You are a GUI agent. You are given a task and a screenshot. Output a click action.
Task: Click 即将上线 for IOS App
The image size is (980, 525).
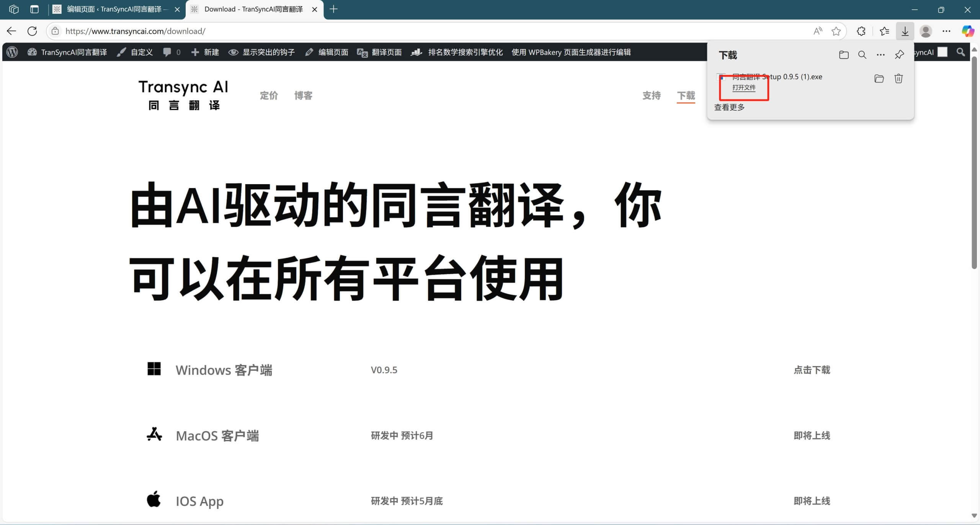(x=812, y=501)
